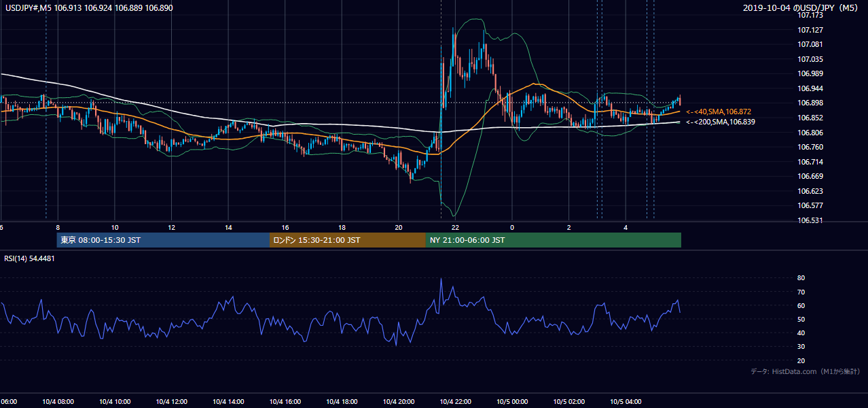The width and height of the screenshot is (868, 408).
Task: Click price axis label 106.760
Action: [x=810, y=147]
